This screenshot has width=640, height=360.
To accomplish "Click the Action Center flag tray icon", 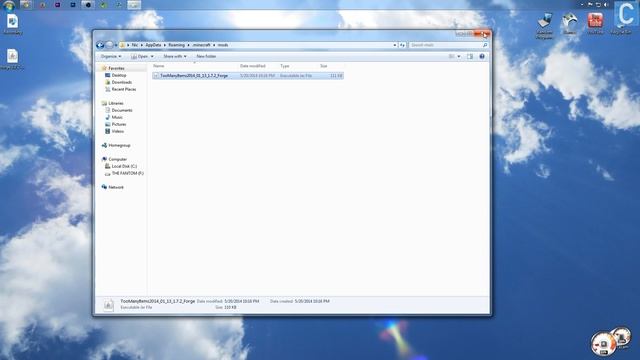I will coord(590,4).
